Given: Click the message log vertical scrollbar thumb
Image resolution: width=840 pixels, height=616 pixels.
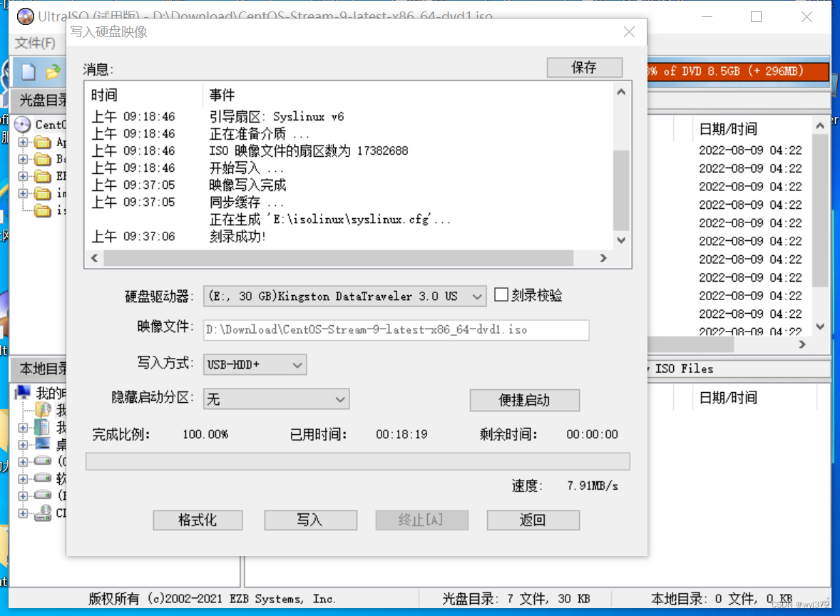Looking at the screenshot, I should coord(621,190).
